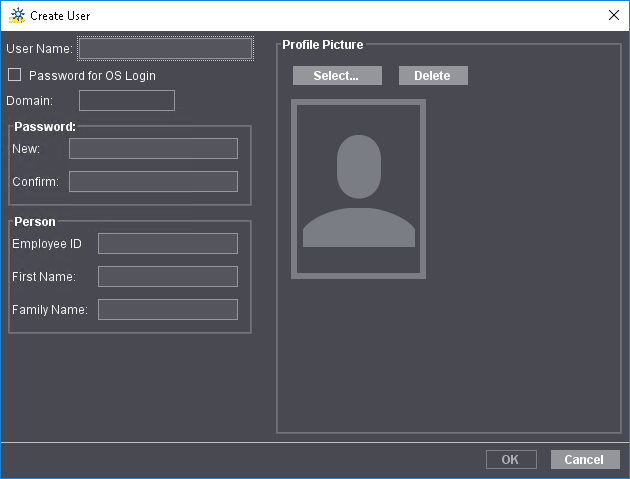Click the Profile Picture group heading
The width and height of the screenshot is (630, 479).
tap(322, 45)
